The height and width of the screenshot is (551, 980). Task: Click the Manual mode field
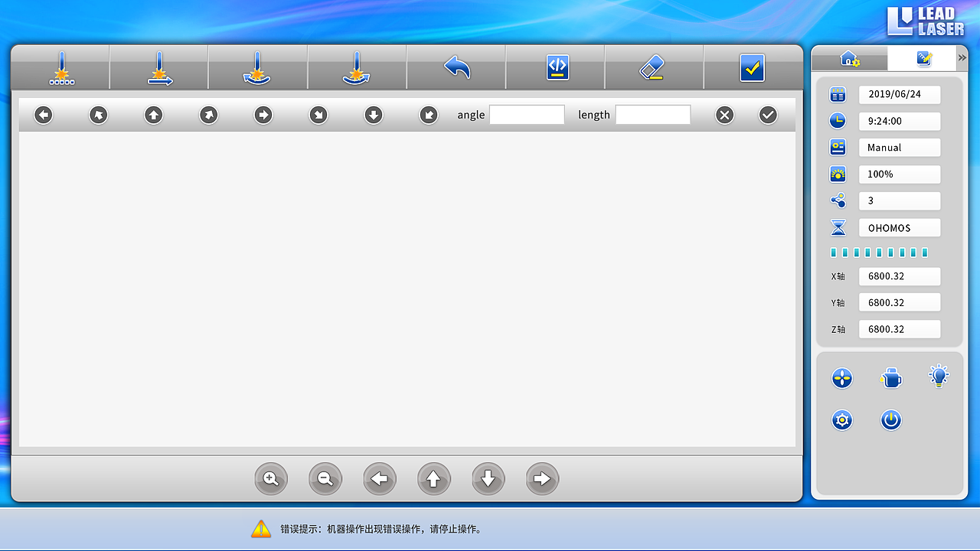(x=900, y=148)
